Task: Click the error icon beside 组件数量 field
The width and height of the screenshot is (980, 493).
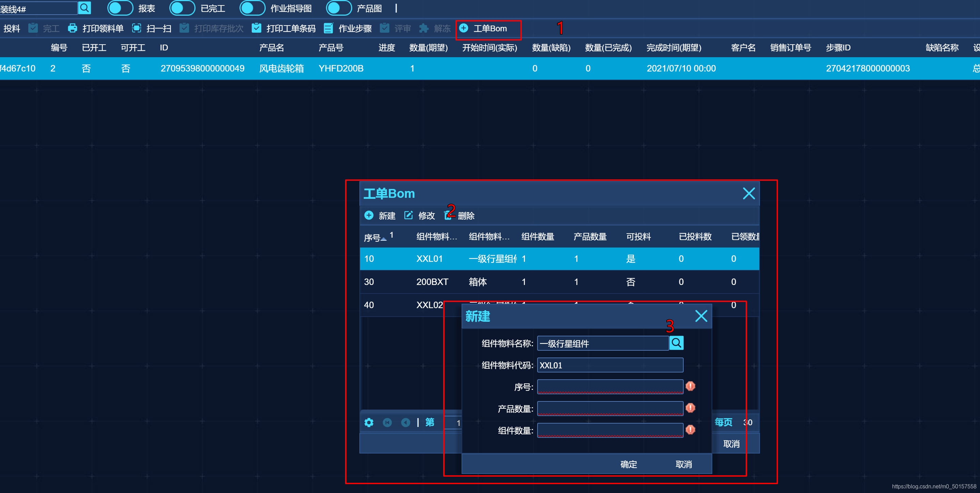Action: [x=690, y=430]
